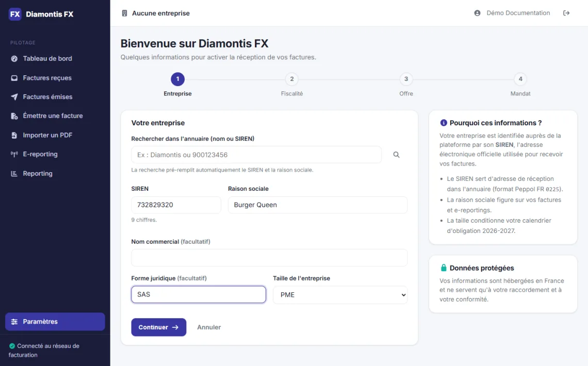Click the SIREN input field
The width and height of the screenshot is (588, 366).
click(176, 205)
